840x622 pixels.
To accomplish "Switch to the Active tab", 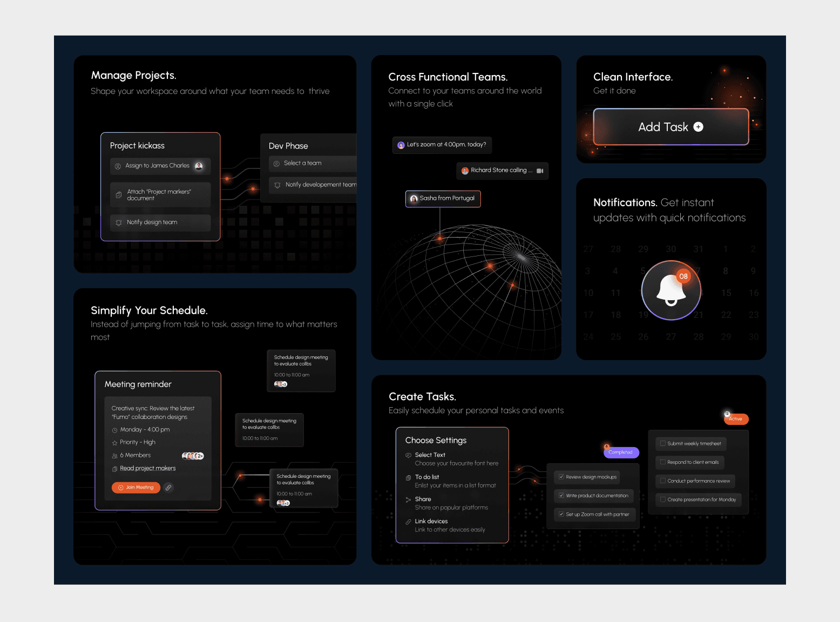I will click(736, 418).
